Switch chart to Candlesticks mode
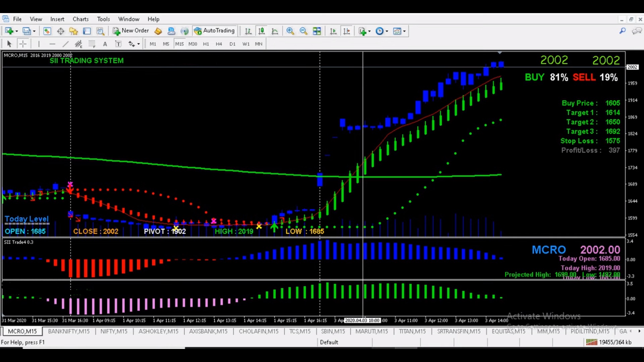The width and height of the screenshot is (644, 362). tap(261, 31)
